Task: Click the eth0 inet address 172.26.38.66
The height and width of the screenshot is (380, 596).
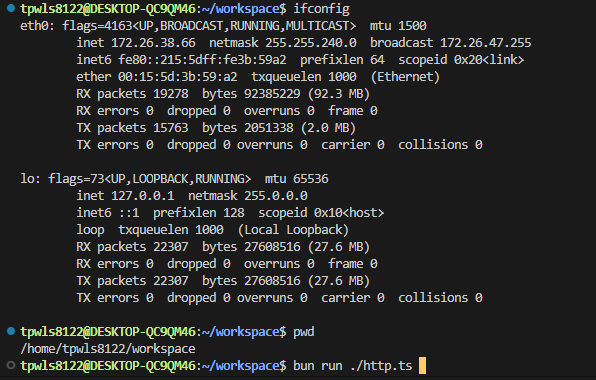Action: click(x=153, y=43)
